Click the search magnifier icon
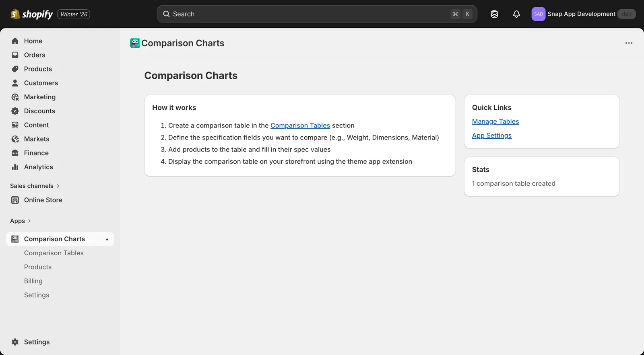The image size is (644, 355). [x=166, y=14]
